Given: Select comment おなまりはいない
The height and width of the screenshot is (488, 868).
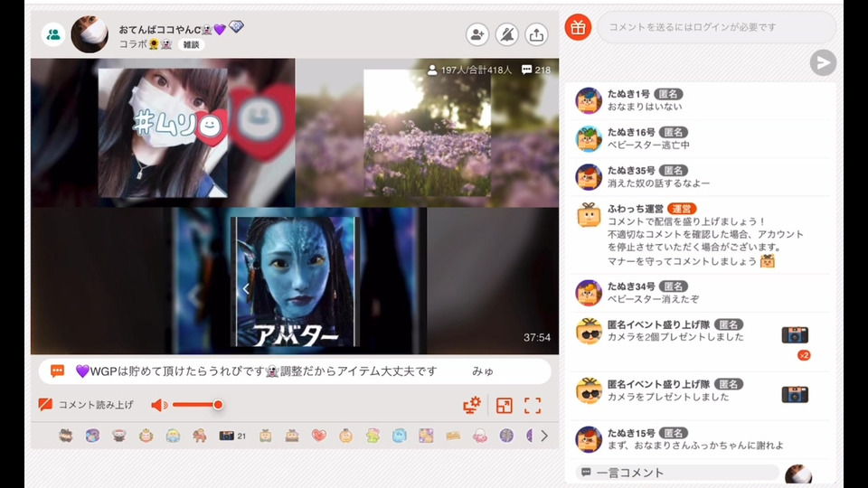Looking at the screenshot, I should click(x=645, y=107).
